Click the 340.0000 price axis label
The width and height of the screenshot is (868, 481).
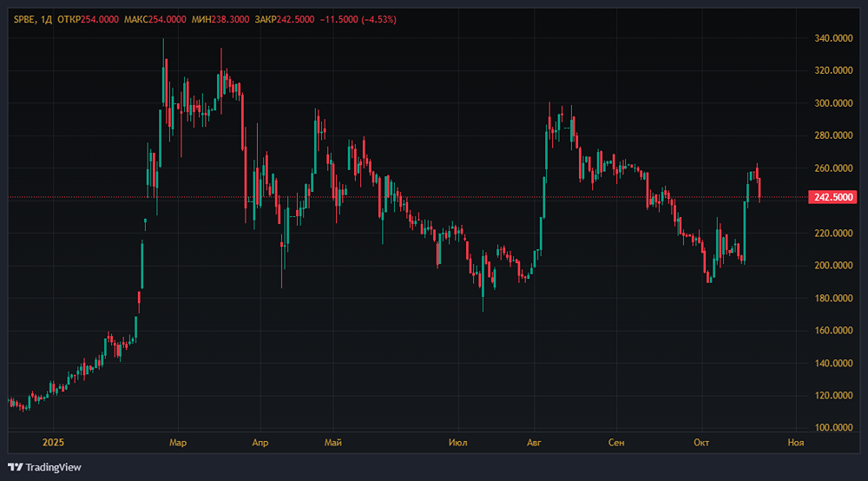[x=833, y=38]
